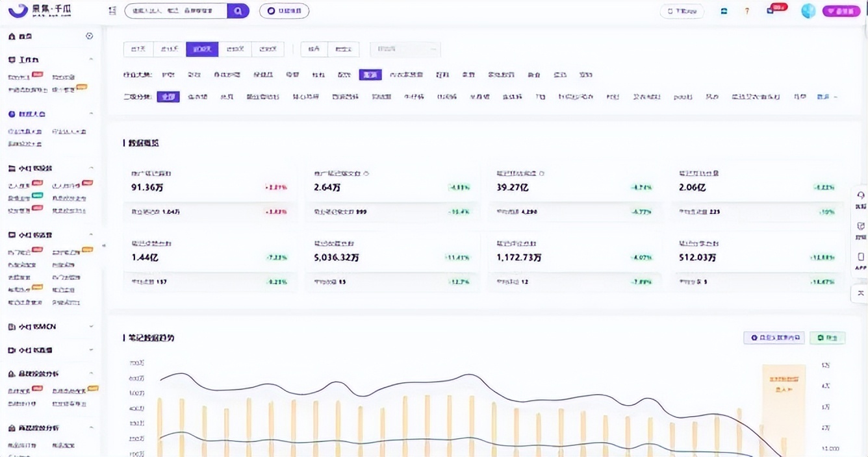Screen dimensions: 868x457
Task: Click the 5,036.32万 metric value
Action: click(x=337, y=258)
